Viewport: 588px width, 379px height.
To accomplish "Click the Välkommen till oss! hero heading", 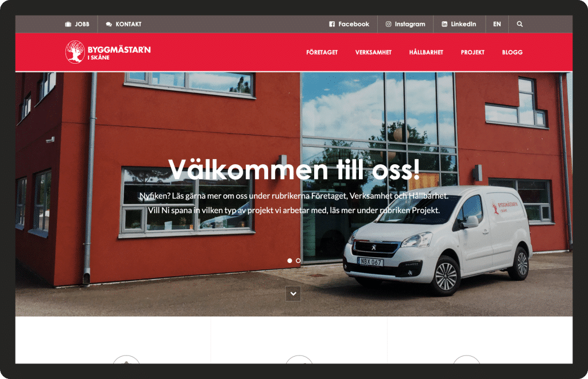I will tap(293, 169).
